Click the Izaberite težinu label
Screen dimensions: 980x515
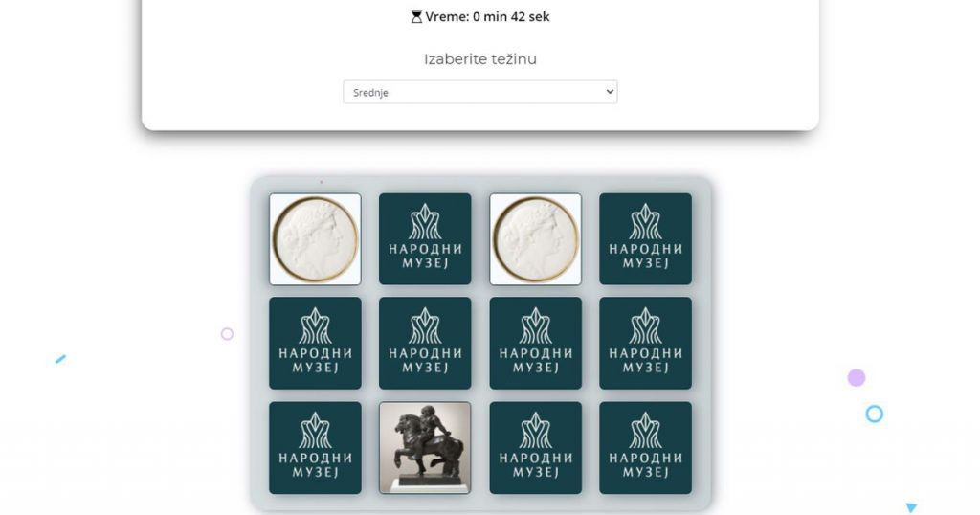point(480,59)
